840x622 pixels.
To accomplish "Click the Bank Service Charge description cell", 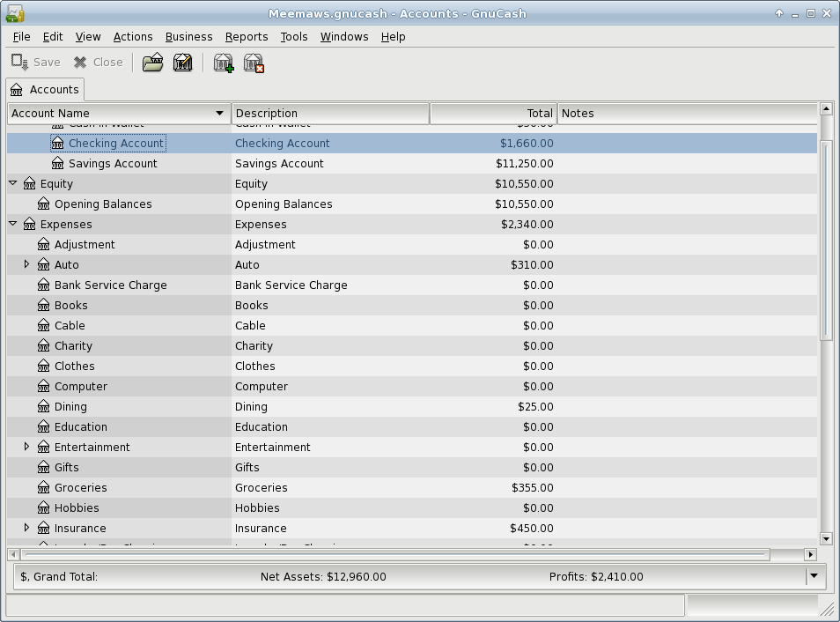I will click(x=330, y=285).
